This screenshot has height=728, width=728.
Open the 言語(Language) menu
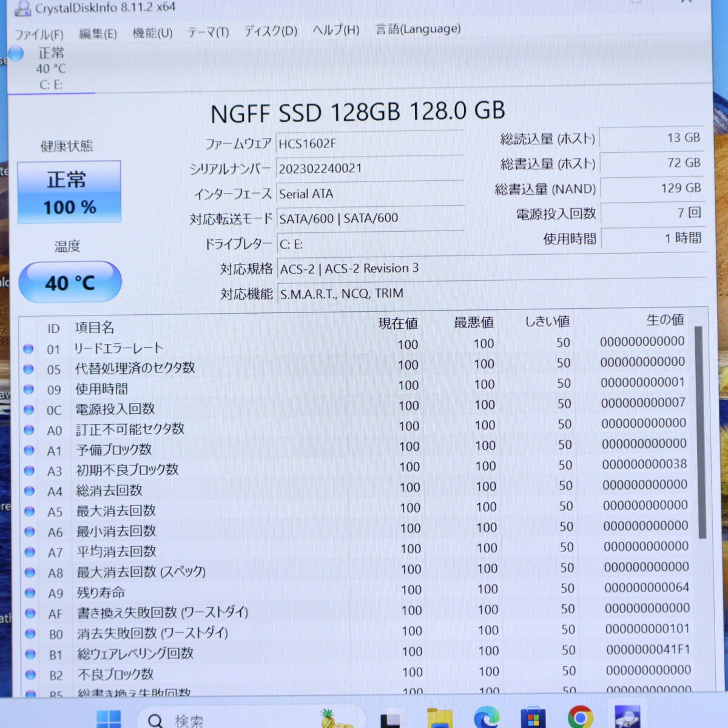coord(418,29)
